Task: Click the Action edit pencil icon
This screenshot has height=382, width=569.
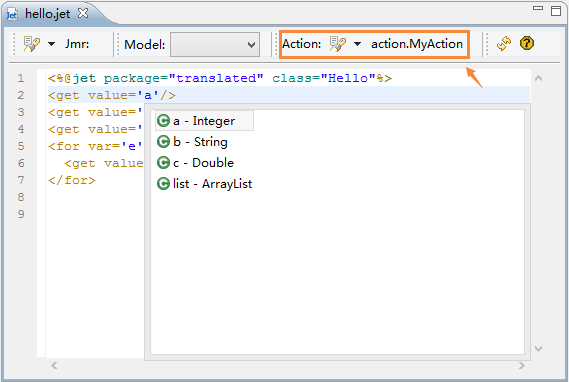Action: 337,44
